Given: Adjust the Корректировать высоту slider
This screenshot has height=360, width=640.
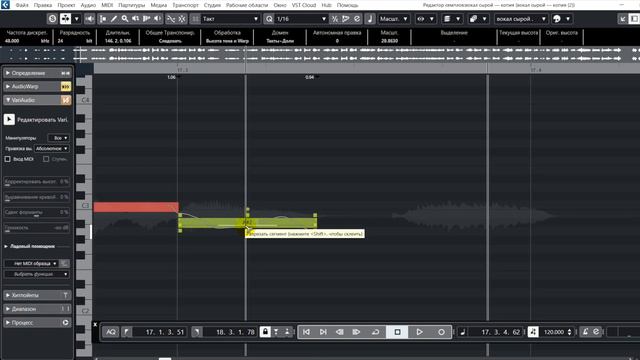Looking at the screenshot, I should coord(37,182).
